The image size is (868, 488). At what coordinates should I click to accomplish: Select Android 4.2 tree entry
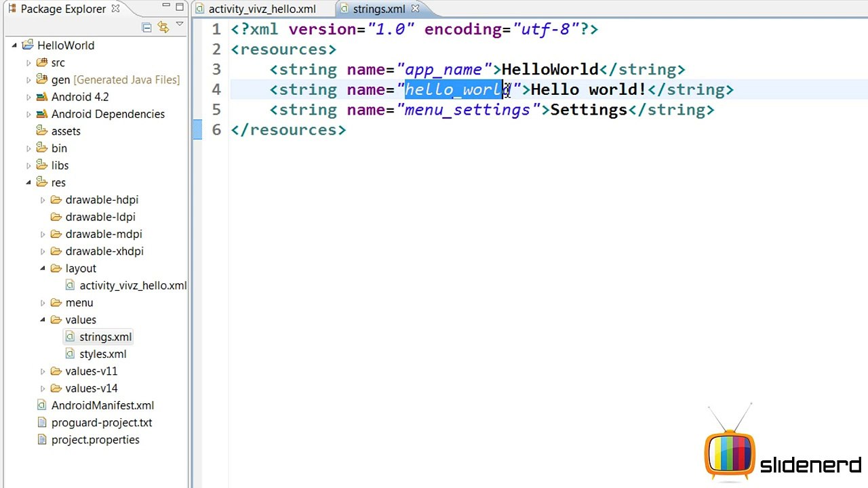pos(80,97)
